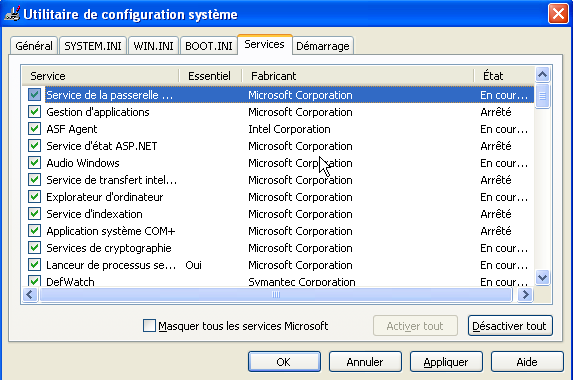The image size is (573, 380).
Task: Click Intel Corporation in the Fabricant column
Action: [x=289, y=129]
